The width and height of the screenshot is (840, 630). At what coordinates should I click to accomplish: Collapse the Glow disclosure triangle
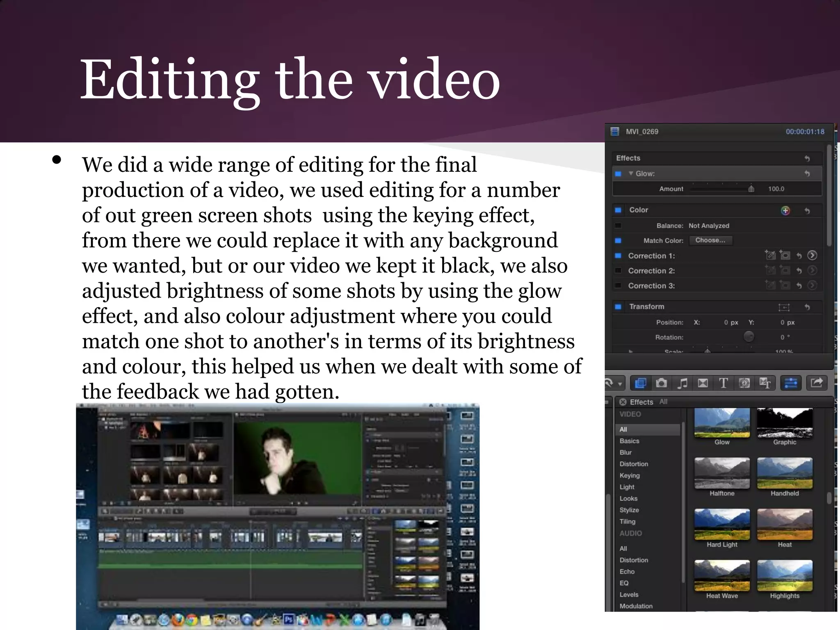[x=631, y=173]
